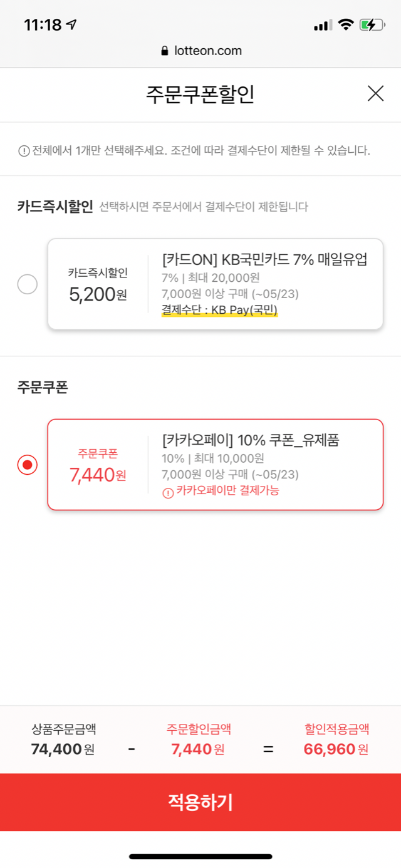
Task: Tap the warning icon beside 카카오페이만 결제가능
Action: tap(167, 492)
